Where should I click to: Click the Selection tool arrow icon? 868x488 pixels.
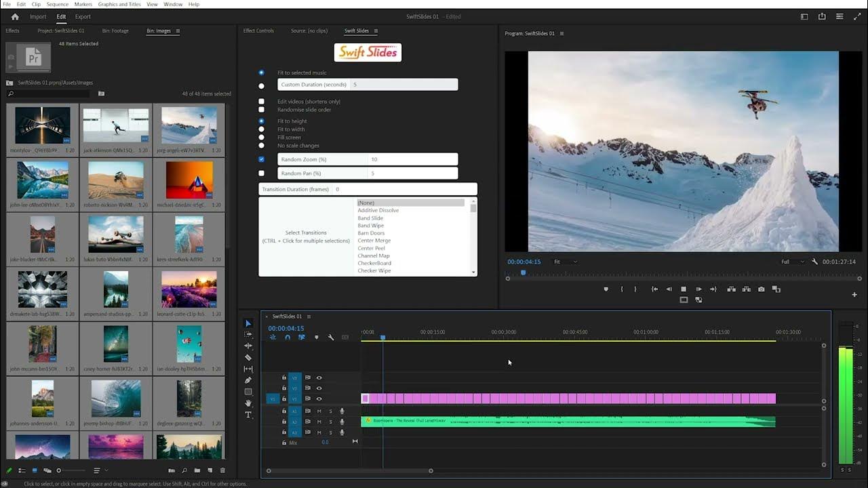click(x=249, y=323)
